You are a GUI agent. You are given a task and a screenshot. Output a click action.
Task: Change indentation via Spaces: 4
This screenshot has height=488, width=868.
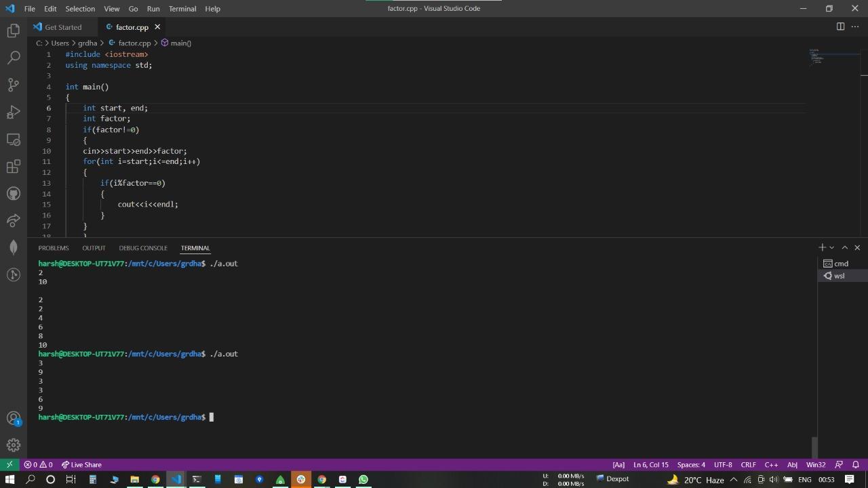pyautogui.click(x=691, y=465)
